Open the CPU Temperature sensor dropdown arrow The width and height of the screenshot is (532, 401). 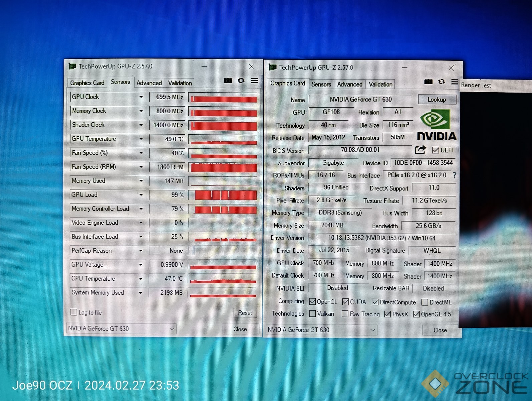coord(141,279)
